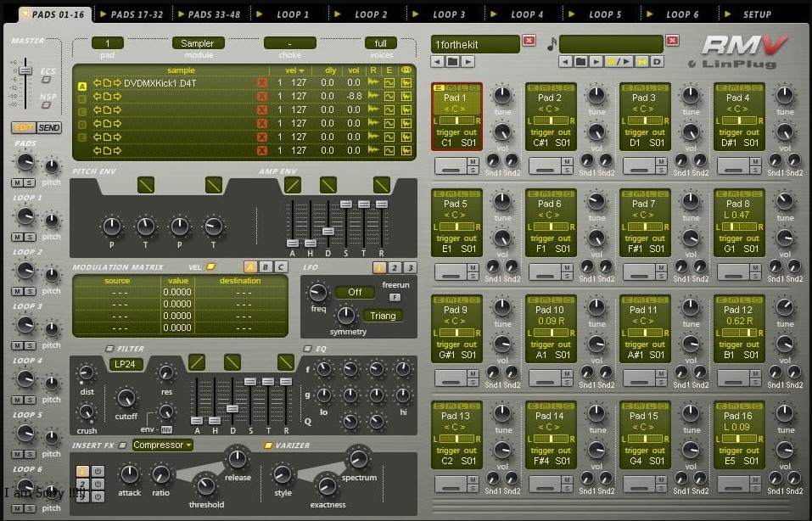Click Pad 1 trigger button below display
Viewport: 812px width, 521px height.
451,166
